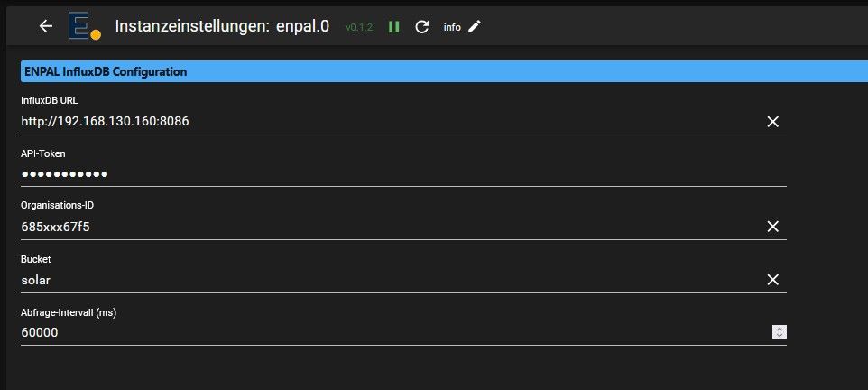868x390 pixels.
Task: Click the API-Token field label
Action: click(x=43, y=153)
